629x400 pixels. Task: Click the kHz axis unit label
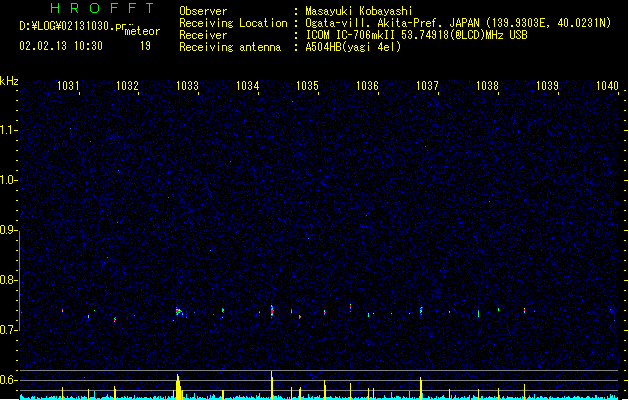point(9,81)
